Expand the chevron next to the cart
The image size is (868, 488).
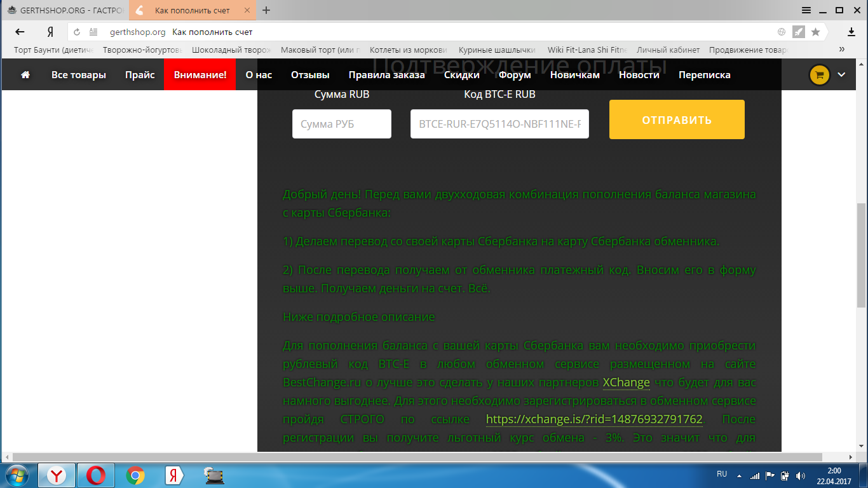[x=841, y=75]
